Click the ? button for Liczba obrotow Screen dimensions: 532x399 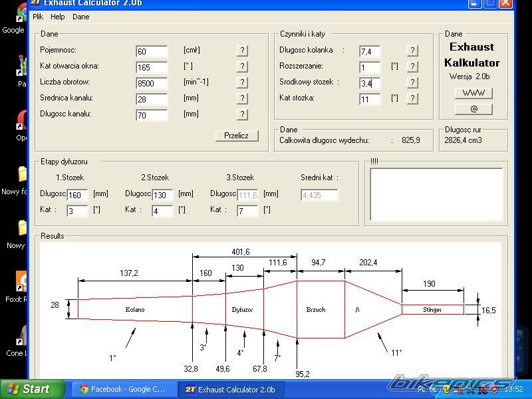pos(242,82)
